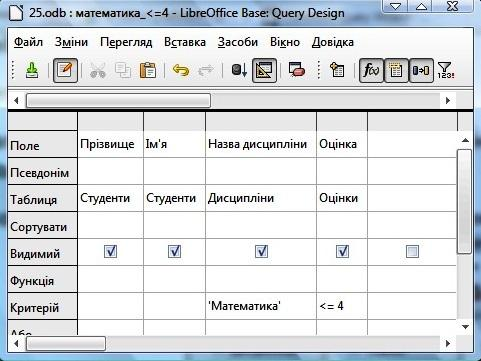
Task: Click the bottom horizontal scroll left arrow
Action: point(16,343)
